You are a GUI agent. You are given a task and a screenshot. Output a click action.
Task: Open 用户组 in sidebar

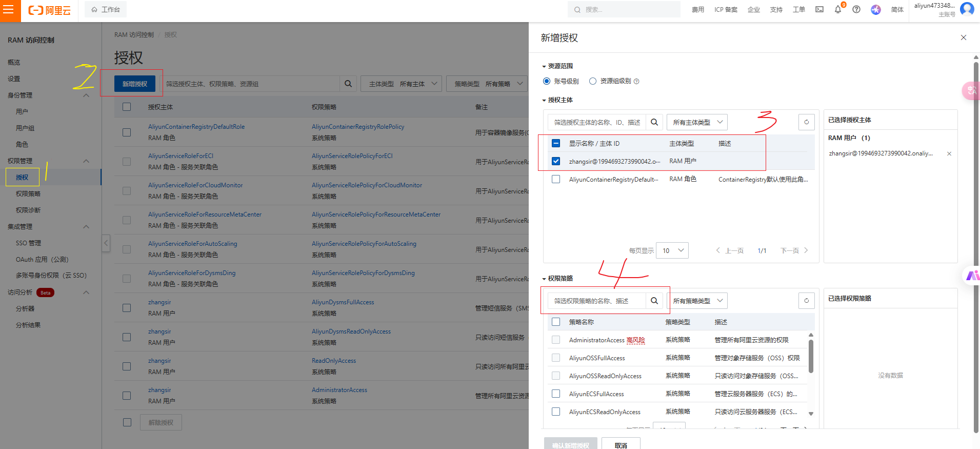click(x=25, y=128)
